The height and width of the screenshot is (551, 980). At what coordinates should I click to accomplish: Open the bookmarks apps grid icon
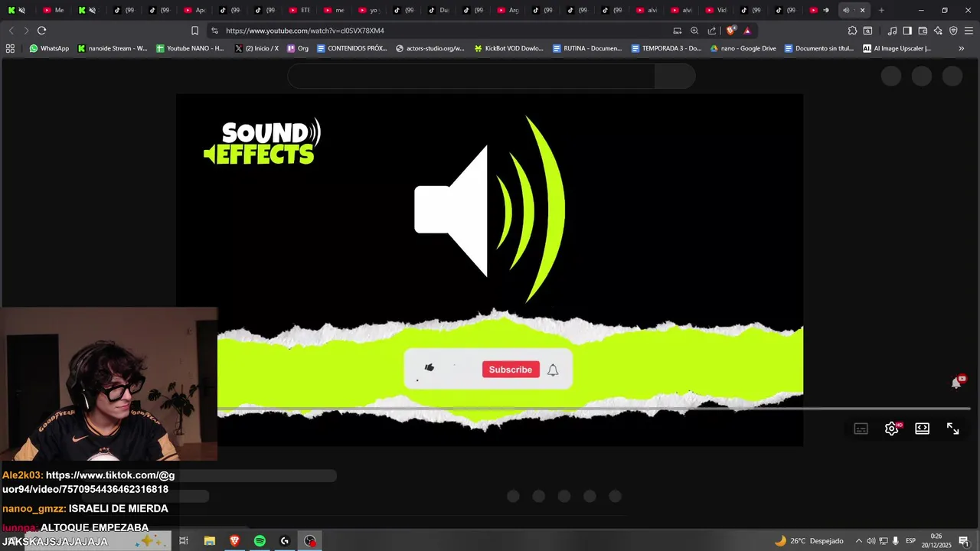tap(10, 48)
